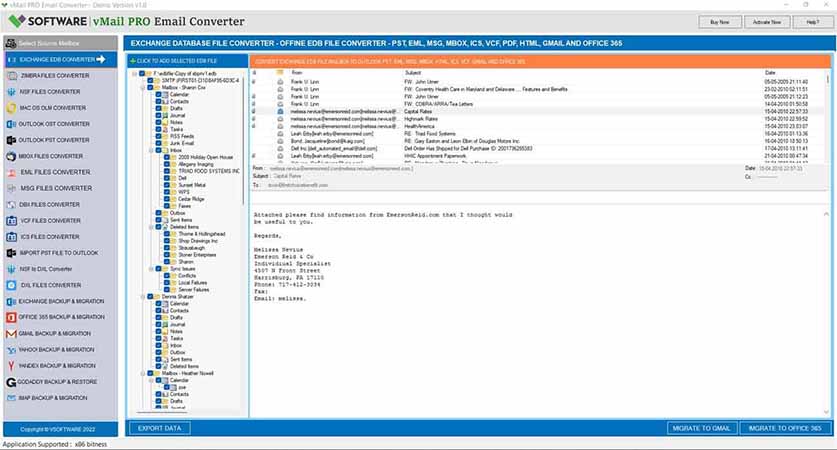Viewport: 837px width, 450px height.
Task: Toggle the 2009 Holiday Open House checkbox
Action: click(x=167, y=157)
